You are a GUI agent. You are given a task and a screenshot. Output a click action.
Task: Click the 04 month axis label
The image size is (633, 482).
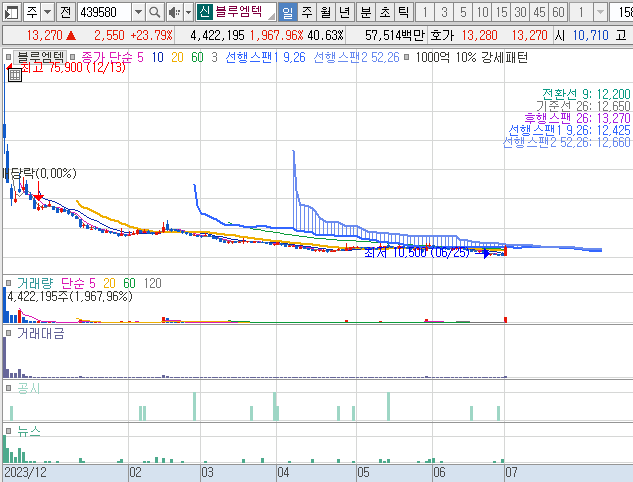[x=283, y=472]
